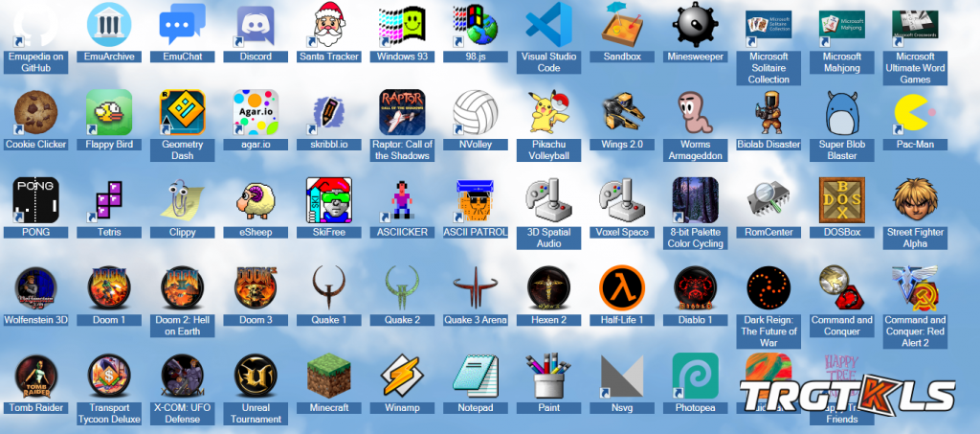980x434 pixels.
Task: Open the DOSBox emulator icon
Action: (x=842, y=200)
